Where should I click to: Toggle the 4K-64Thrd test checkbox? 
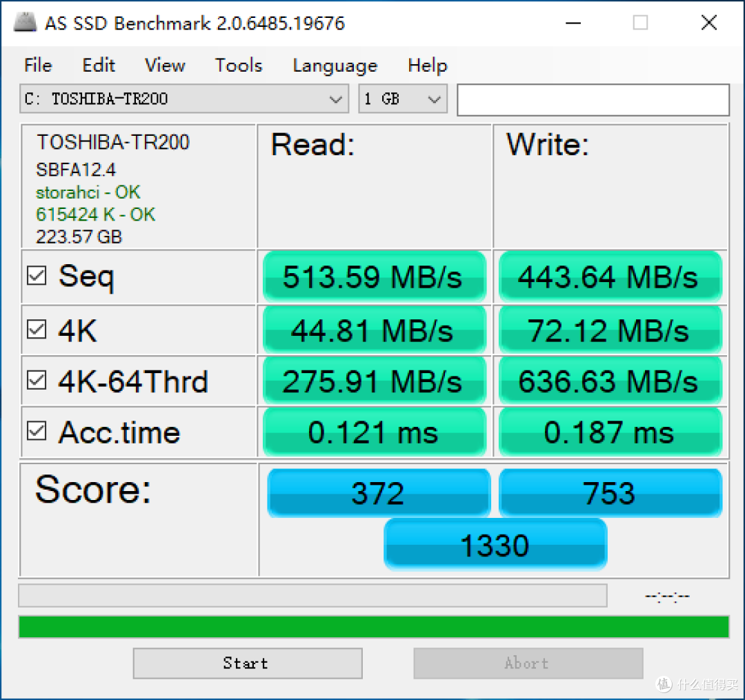[37, 380]
